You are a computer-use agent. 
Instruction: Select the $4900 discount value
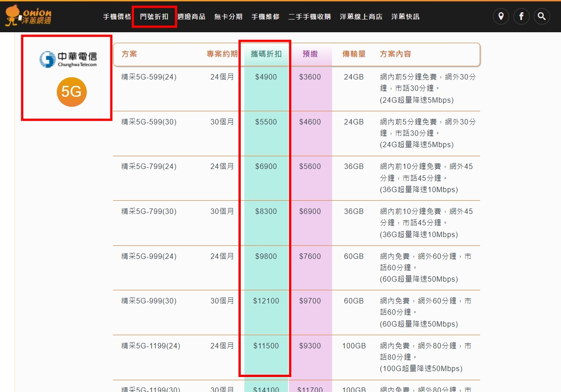266,77
